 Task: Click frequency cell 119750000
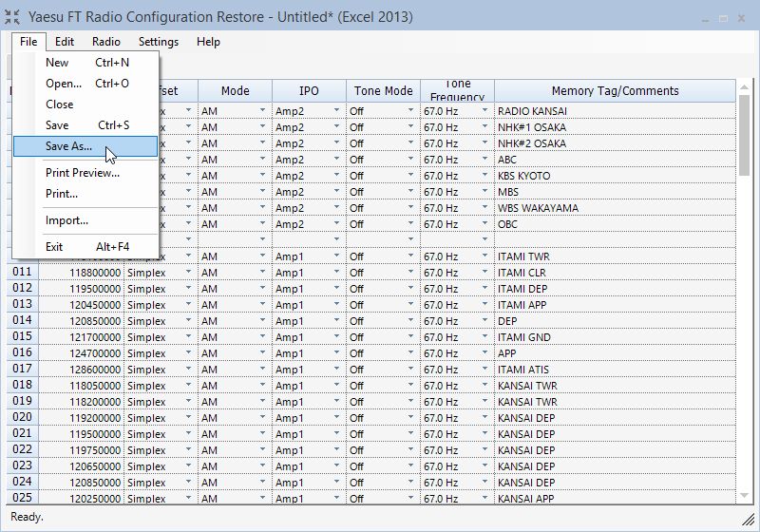(82, 450)
